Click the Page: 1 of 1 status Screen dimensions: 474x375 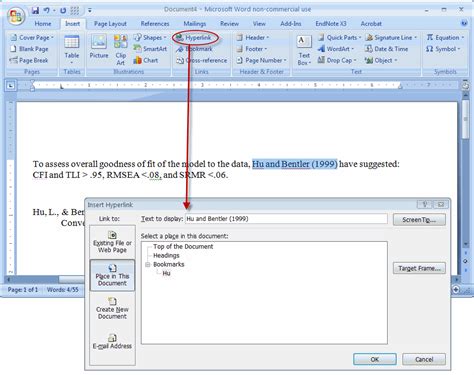point(23,290)
